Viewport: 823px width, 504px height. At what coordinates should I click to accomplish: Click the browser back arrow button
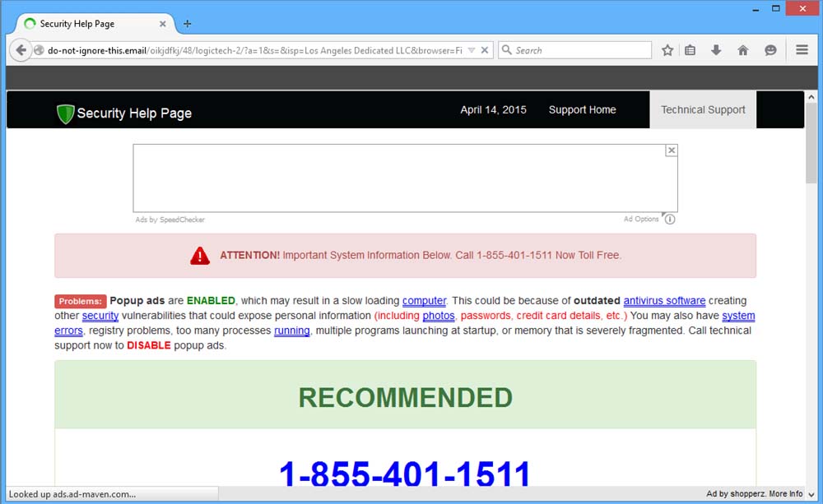(21, 50)
